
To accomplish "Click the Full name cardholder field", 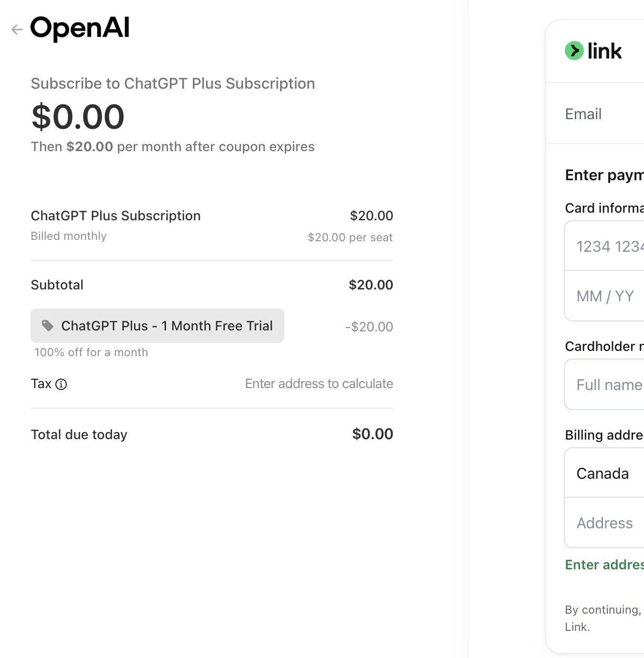I will click(x=604, y=384).
